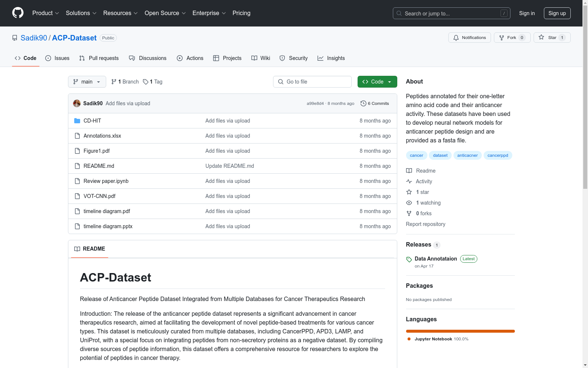Click the file icon for README.md
588x368 pixels.
click(x=77, y=166)
